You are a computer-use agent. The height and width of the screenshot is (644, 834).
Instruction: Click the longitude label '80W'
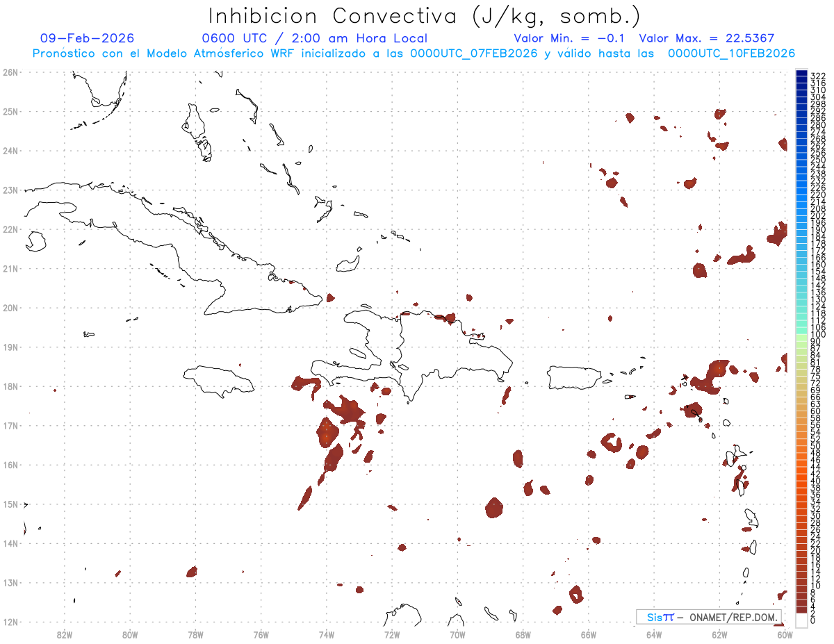click(130, 634)
